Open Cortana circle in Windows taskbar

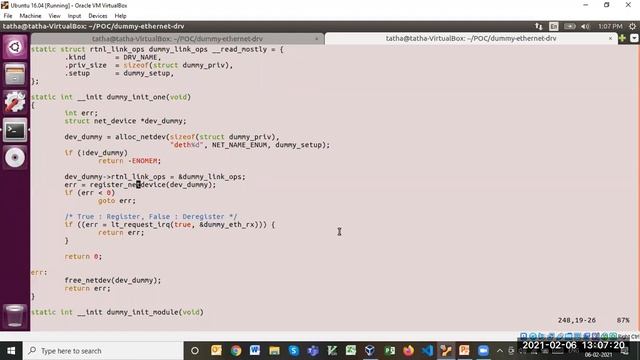[x=195, y=351]
